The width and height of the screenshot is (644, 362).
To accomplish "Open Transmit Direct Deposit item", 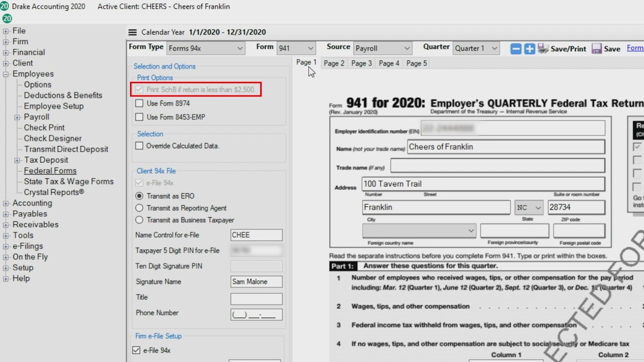I will [x=66, y=149].
